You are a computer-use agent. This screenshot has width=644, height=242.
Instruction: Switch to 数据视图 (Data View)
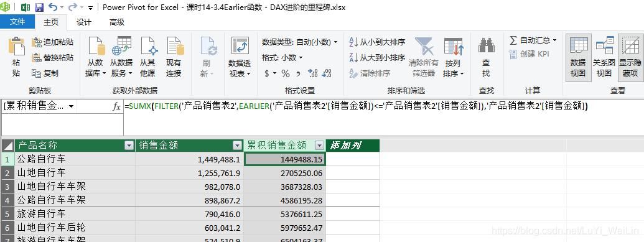tap(578, 57)
